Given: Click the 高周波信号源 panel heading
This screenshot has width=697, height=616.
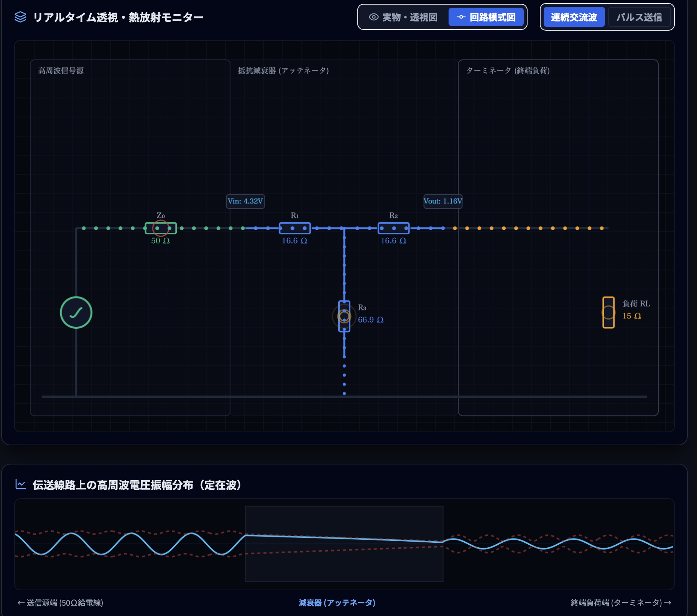Looking at the screenshot, I should pos(61,71).
